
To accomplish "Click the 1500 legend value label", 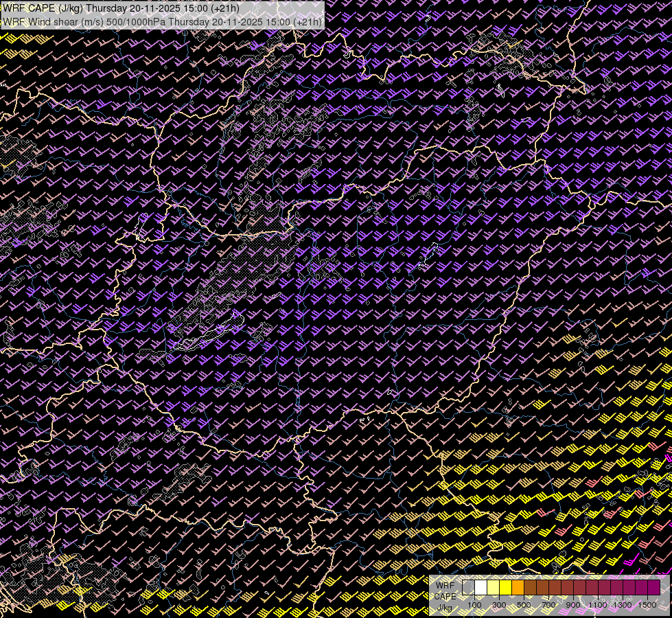I will (647, 605).
